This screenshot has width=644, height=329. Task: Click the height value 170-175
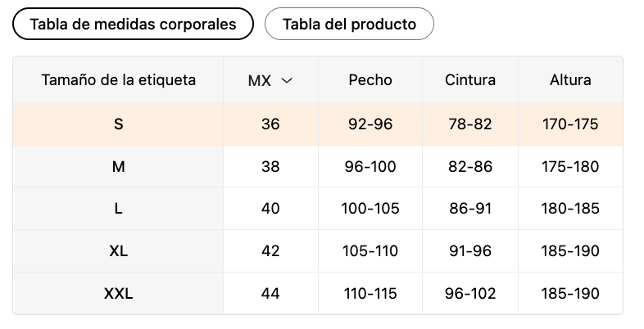point(570,124)
